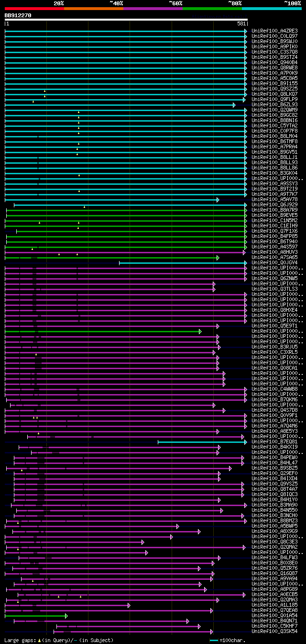The height and width of the screenshot is (644, 306).
Task: Select the UniRef100_Q2QWM9 label
Action: pos(274,110)
